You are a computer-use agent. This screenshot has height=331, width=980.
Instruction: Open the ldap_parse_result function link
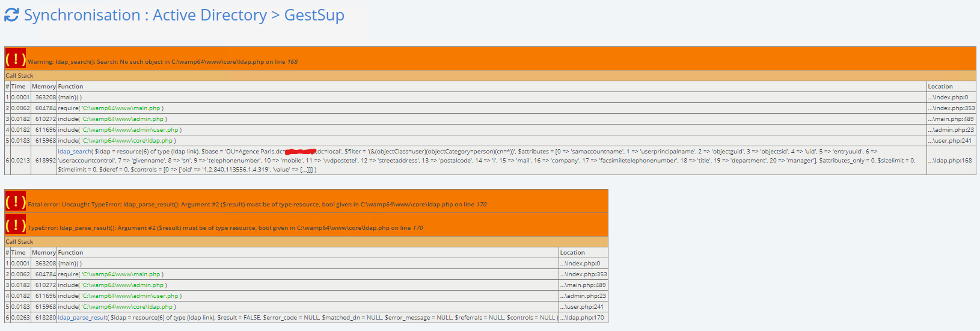(x=83, y=317)
